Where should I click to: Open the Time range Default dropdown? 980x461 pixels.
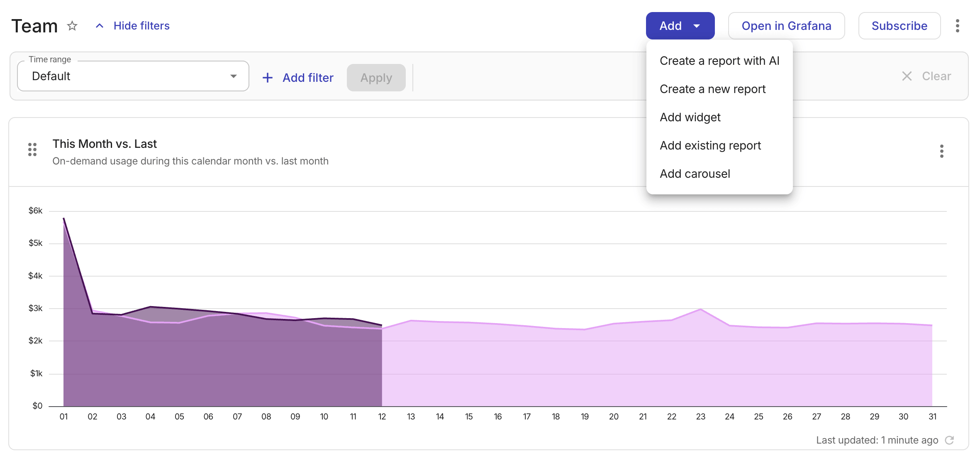pos(133,76)
